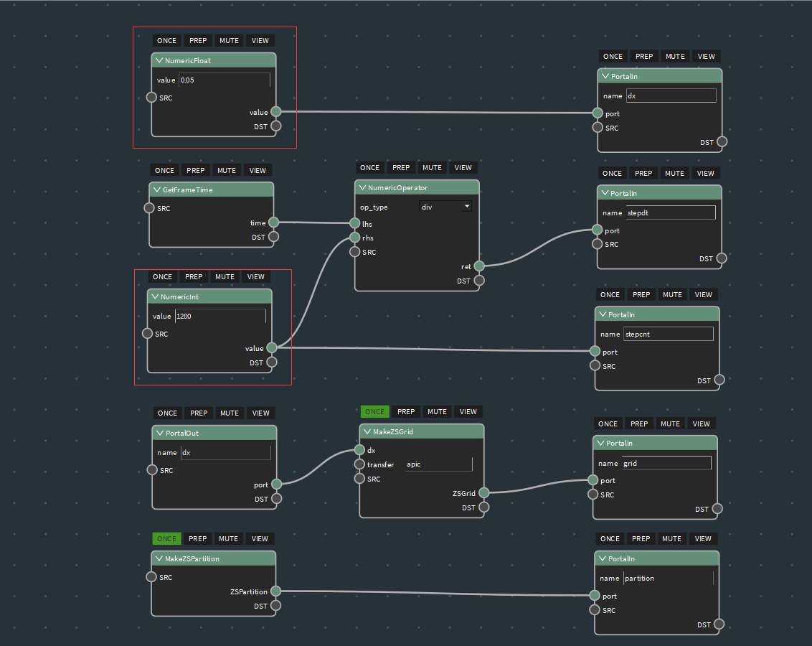Collapse the PortalIn stepdt node with its chevron
The height and width of the screenshot is (646, 812).
[605, 193]
